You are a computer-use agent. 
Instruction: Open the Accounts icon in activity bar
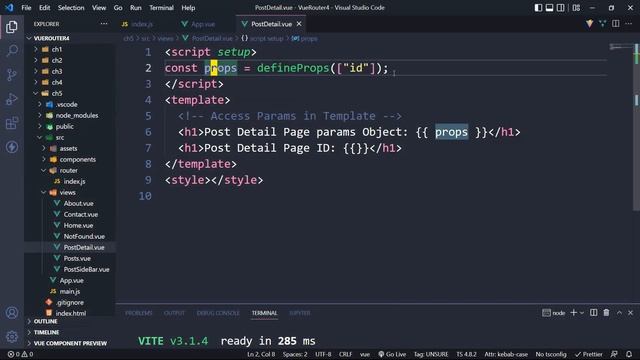click(12, 313)
